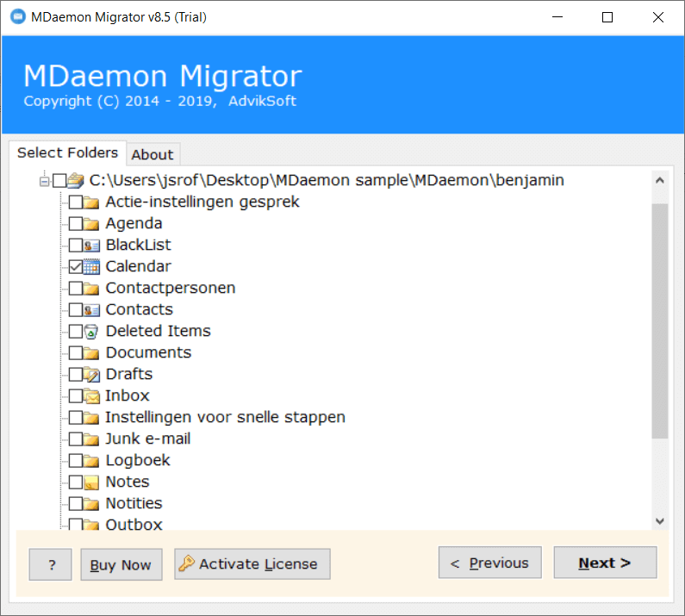Select the Notes folder label
685x616 pixels.
[x=128, y=482]
